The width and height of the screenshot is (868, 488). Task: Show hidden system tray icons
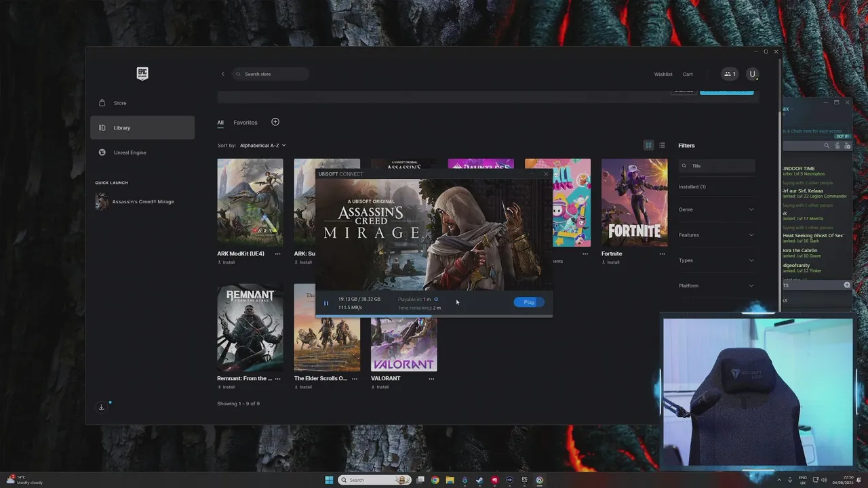click(778, 480)
